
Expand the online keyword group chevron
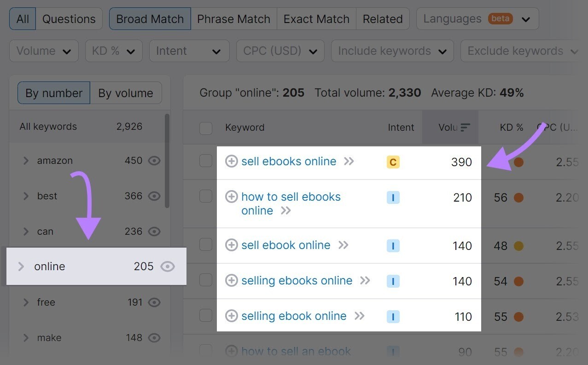click(21, 267)
